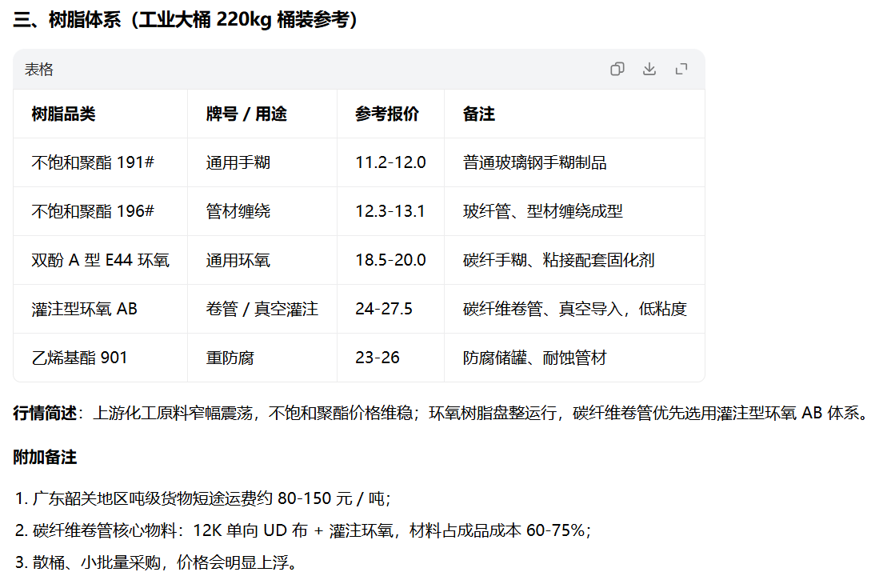Click the 表格 label in the table header
Screen dimensions: 879x588
(38, 70)
